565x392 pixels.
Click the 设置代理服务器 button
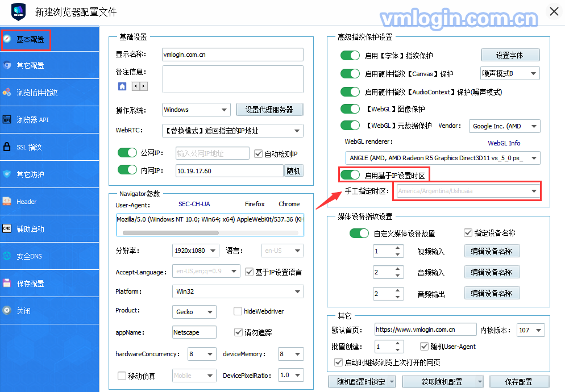(269, 110)
